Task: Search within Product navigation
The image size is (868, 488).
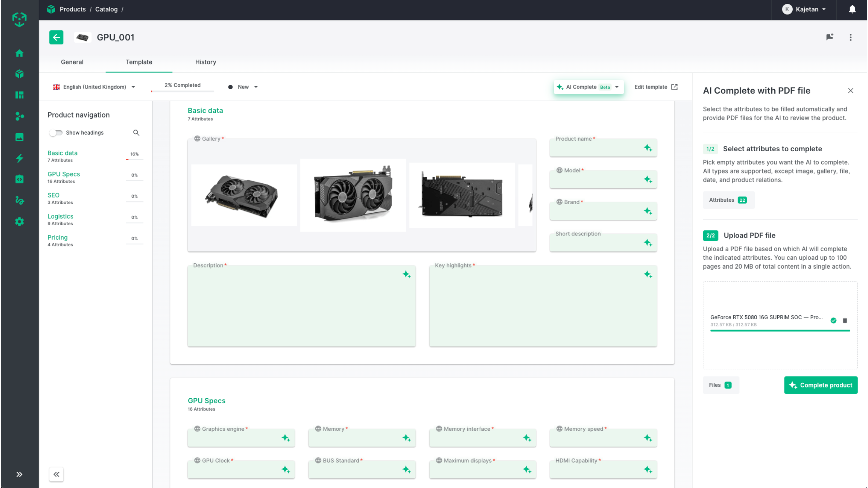Action: [x=136, y=133]
